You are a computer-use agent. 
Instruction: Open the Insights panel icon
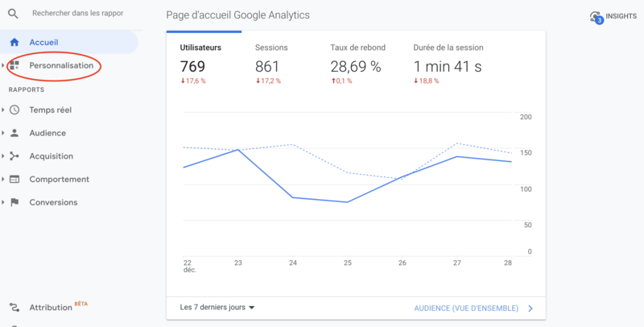pos(596,16)
